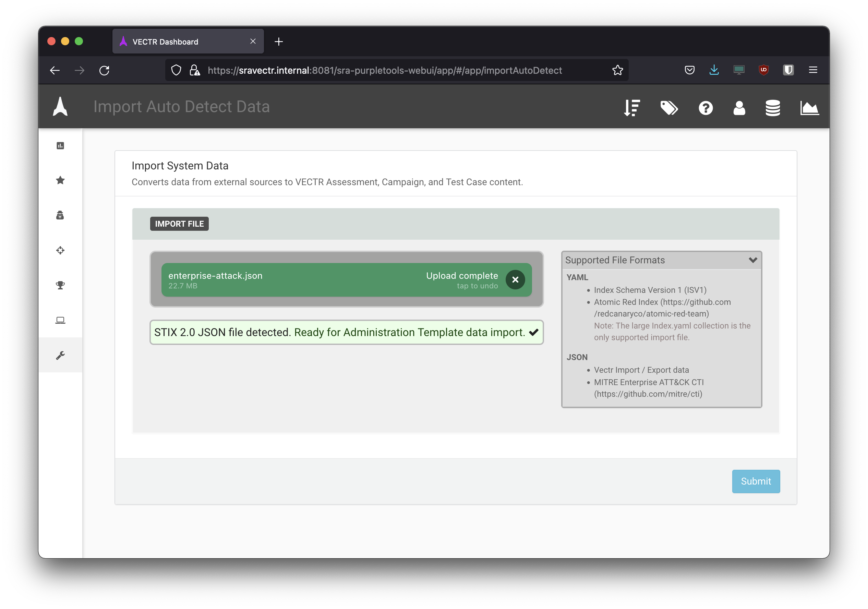Click the YAML section heading
This screenshot has height=609, width=868.
click(x=577, y=277)
